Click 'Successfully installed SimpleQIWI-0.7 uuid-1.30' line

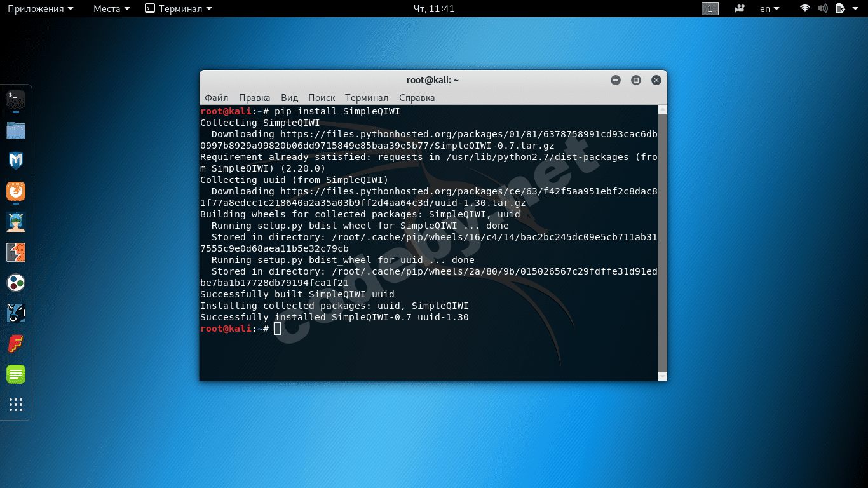pyautogui.click(x=334, y=317)
